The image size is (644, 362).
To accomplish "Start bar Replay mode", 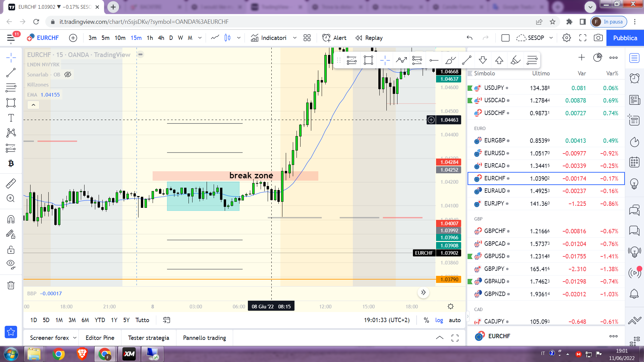I will [x=369, y=38].
